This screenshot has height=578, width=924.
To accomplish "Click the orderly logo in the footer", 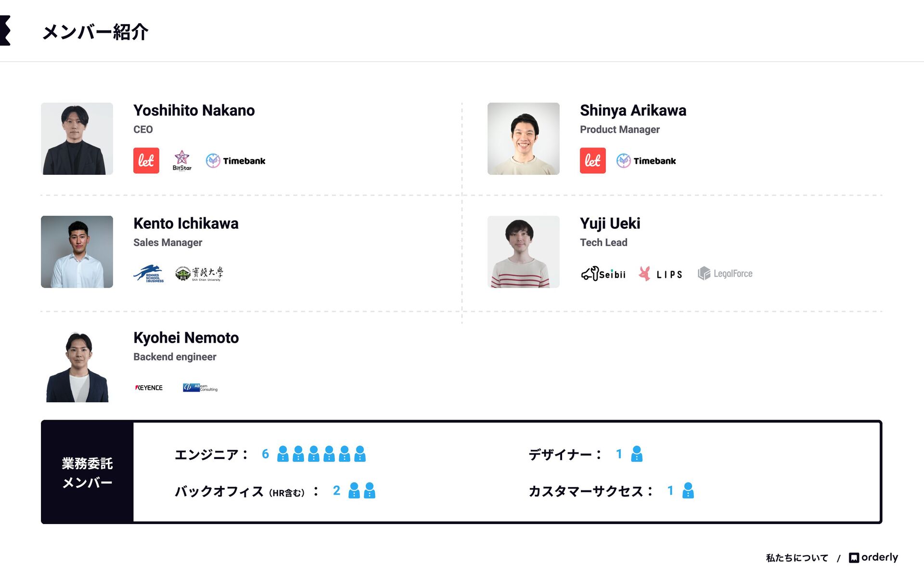I will pos(873,557).
